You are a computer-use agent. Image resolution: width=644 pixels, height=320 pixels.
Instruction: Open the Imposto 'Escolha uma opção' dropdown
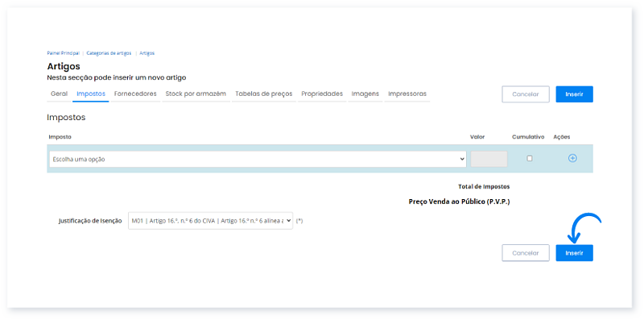[258, 159]
